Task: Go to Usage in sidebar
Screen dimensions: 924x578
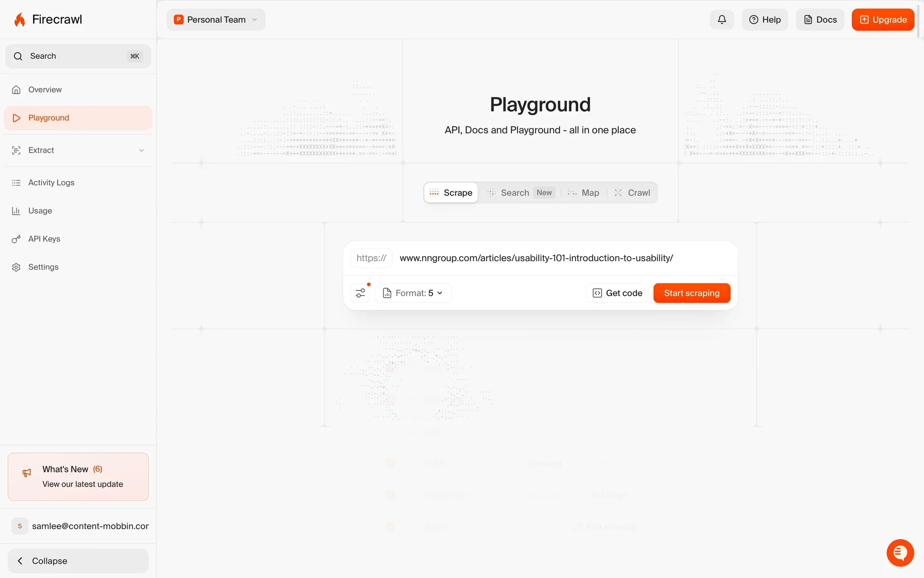Action: [x=40, y=211]
